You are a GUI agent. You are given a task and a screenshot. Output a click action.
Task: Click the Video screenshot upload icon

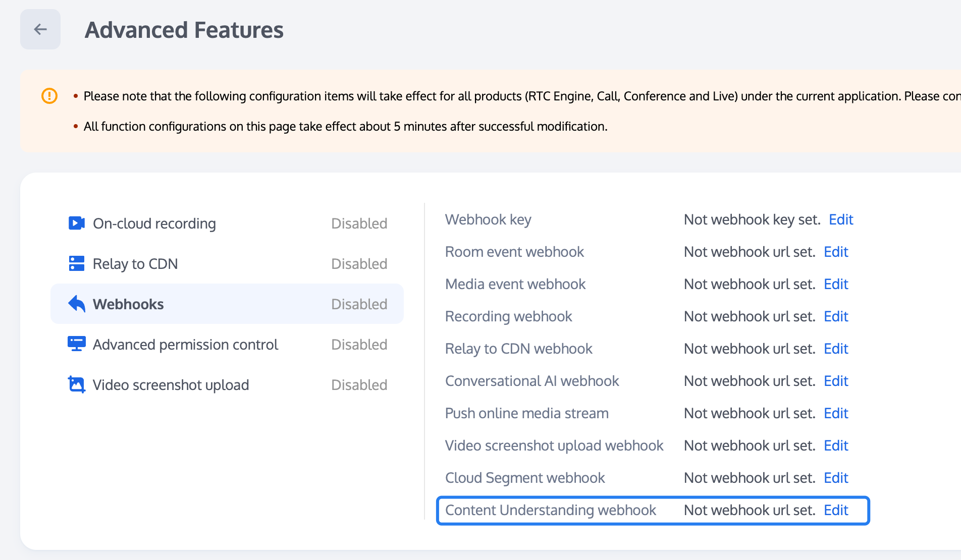click(x=76, y=384)
